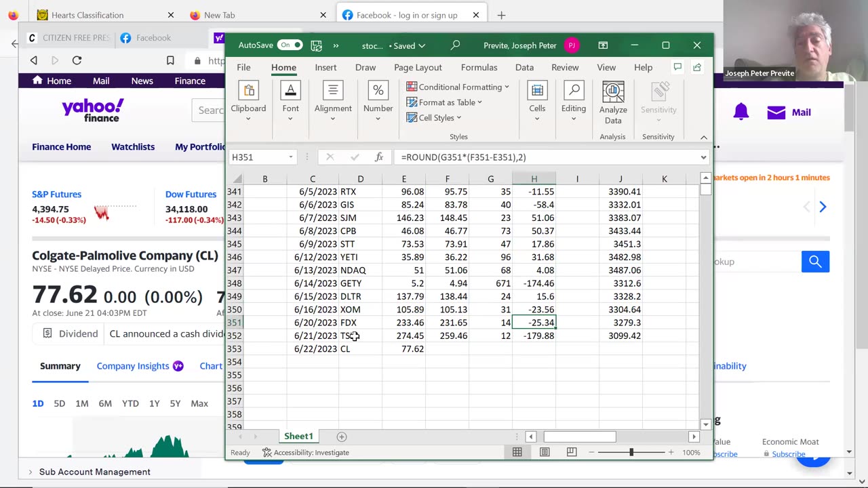Viewport: 868px width, 488px height.
Task: Open the PJ account avatar
Action: 572,45
